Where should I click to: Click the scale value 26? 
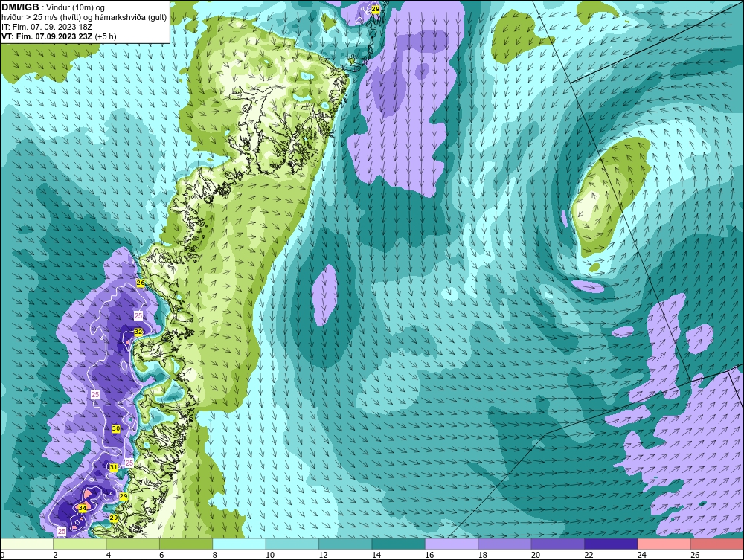click(695, 555)
